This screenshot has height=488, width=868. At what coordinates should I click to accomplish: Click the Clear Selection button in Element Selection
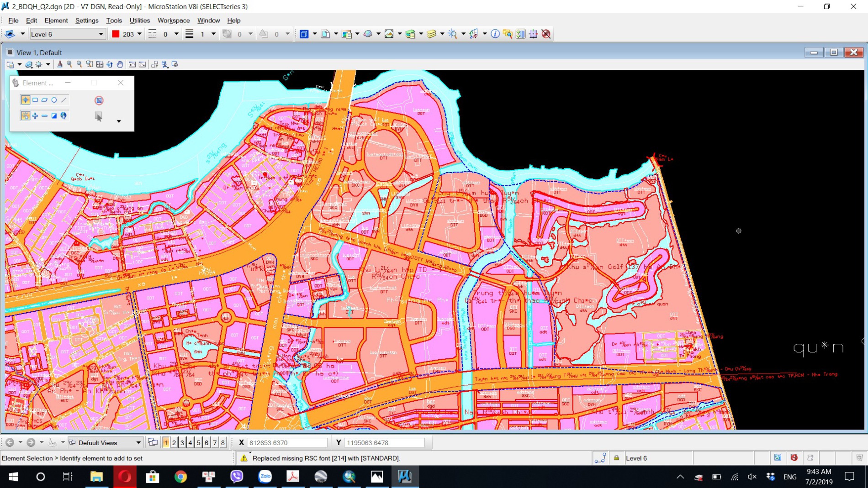click(99, 100)
